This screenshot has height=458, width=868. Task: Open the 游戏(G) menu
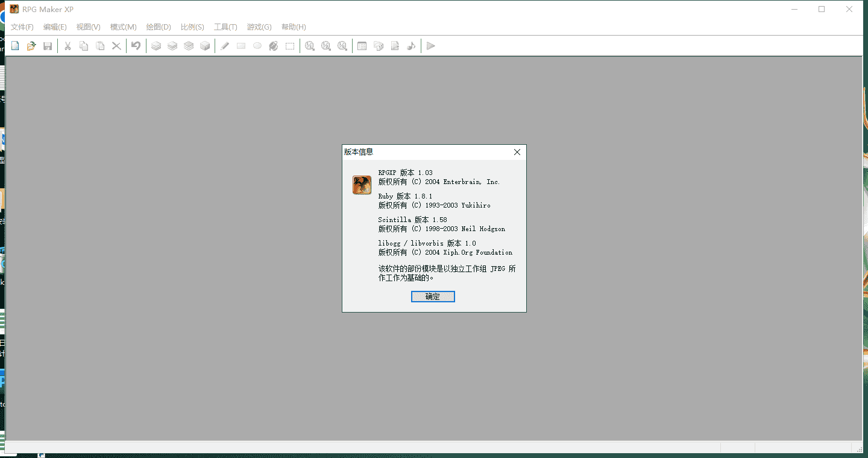pyautogui.click(x=259, y=27)
